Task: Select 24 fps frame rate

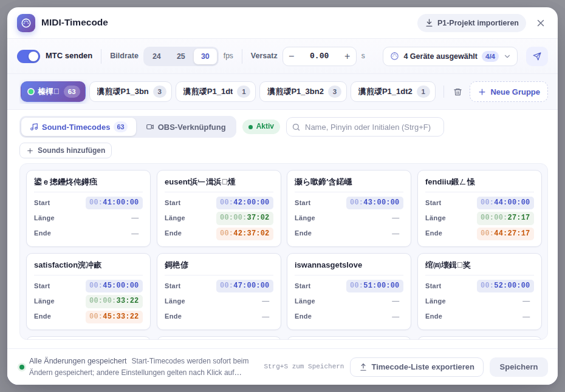Action: tap(157, 56)
